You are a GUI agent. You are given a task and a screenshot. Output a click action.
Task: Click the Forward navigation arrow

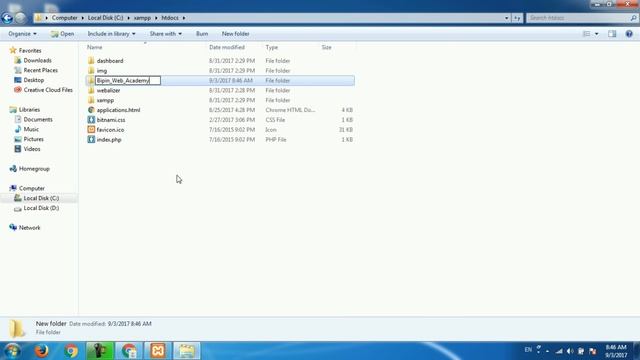(20, 18)
